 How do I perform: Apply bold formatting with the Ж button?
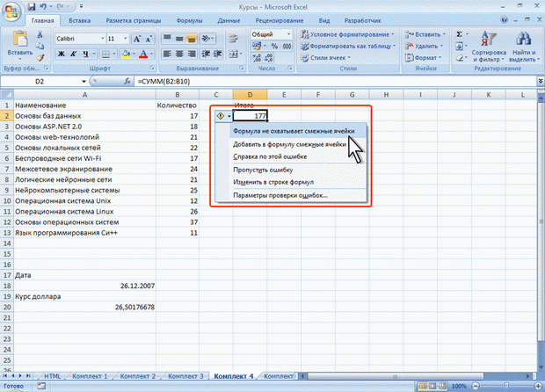pos(61,54)
